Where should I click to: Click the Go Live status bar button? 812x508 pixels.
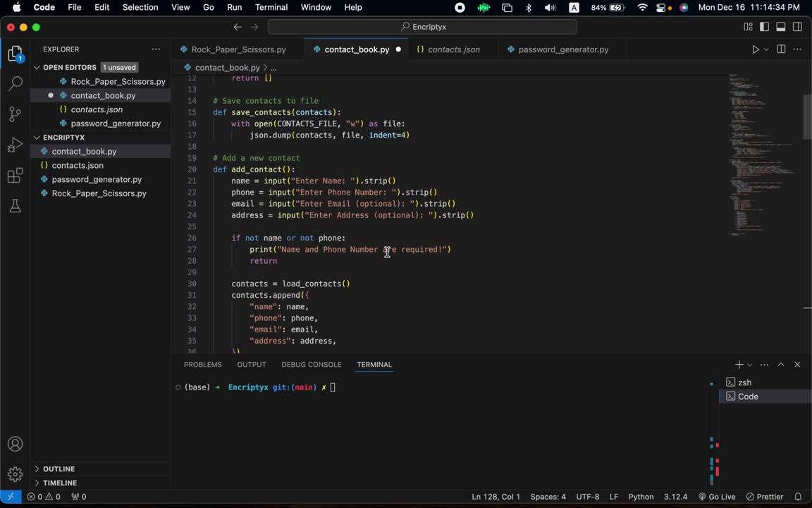(717, 497)
